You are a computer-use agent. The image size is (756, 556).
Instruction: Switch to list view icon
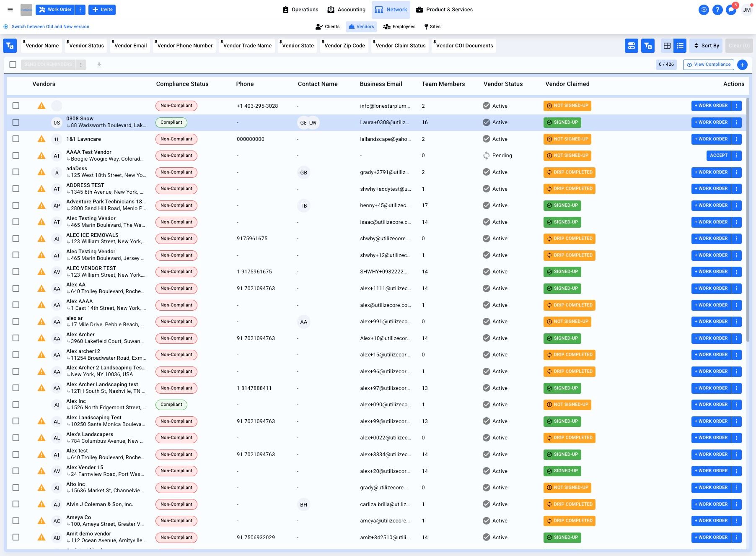coord(680,46)
